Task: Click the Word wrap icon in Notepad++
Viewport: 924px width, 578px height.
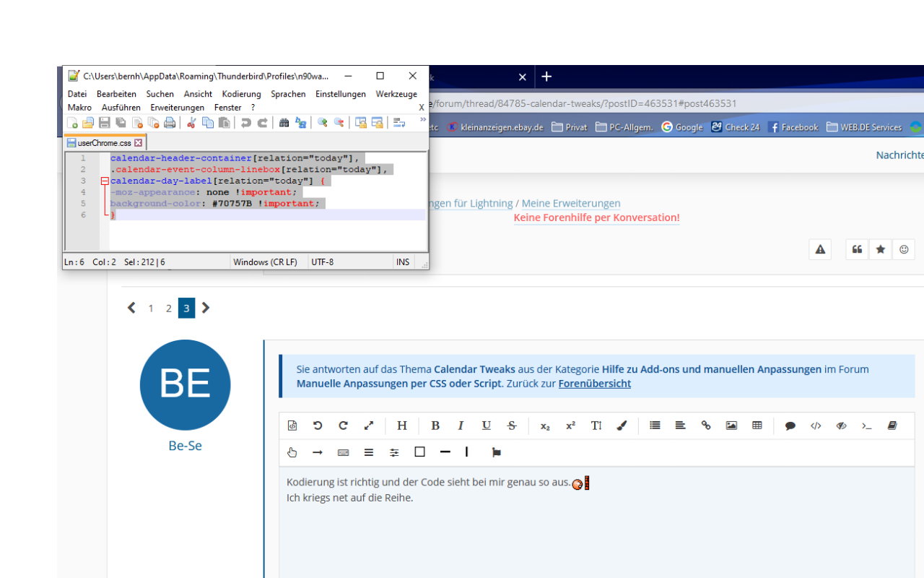Action: tap(399, 123)
